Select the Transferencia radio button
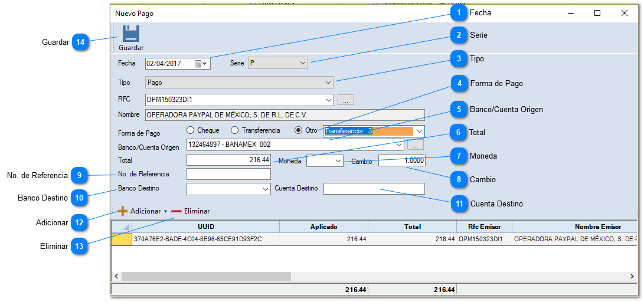644x302 pixels. 235,130
